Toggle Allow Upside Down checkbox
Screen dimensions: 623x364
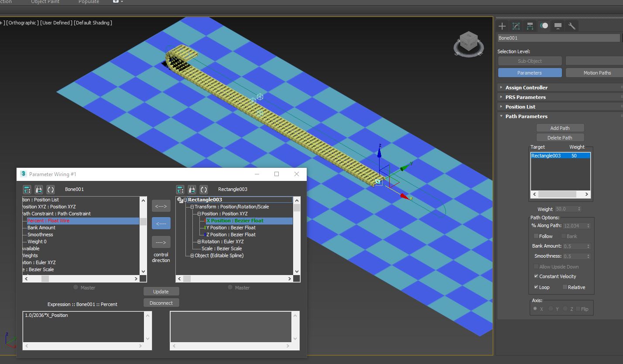(x=536, y=267)
